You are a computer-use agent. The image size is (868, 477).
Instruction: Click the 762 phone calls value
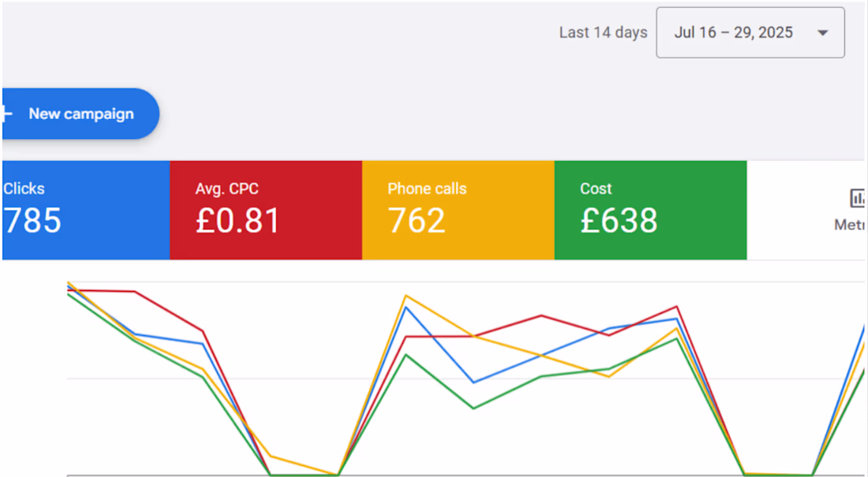click(x=417, y=221)
